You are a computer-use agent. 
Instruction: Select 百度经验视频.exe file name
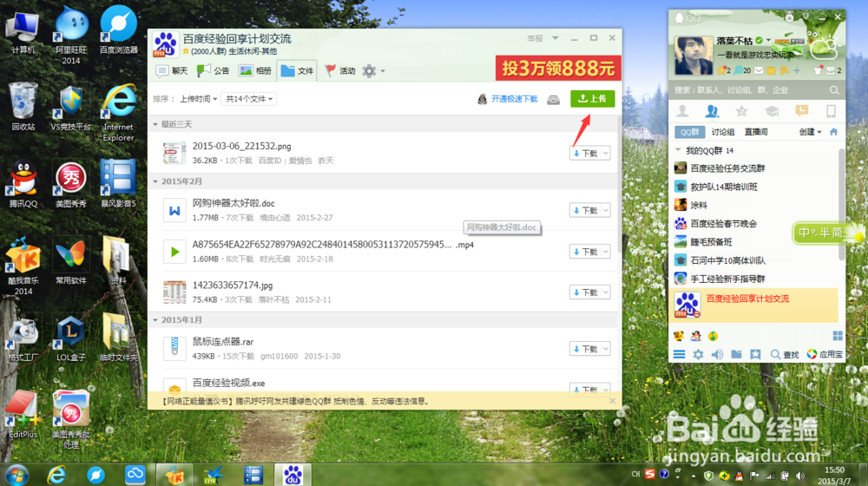coord(228,383)
